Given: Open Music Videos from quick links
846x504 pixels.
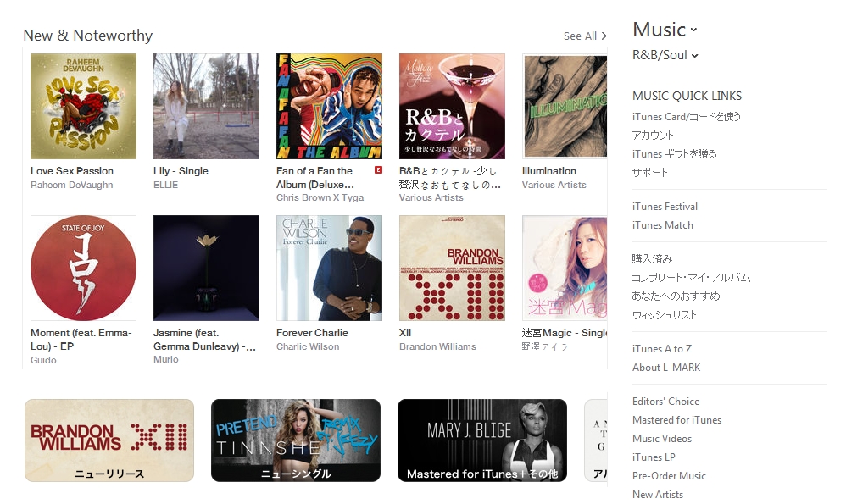Looking at the screenshot, I should coord(662,439).
